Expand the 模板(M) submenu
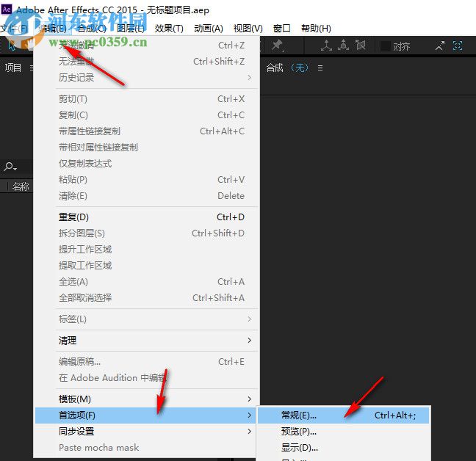 pyautogui.click(x=146, y=399)
